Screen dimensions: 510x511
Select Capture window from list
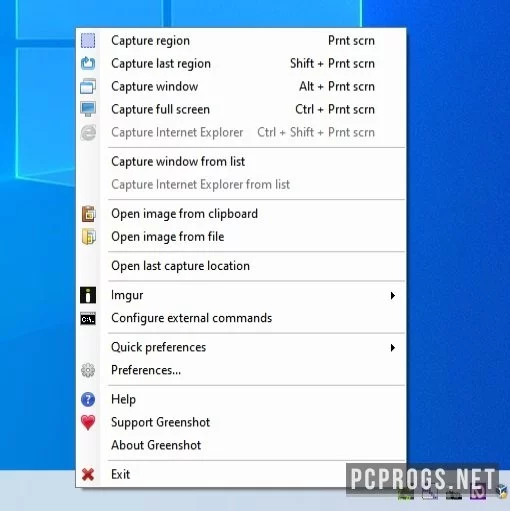178,162
